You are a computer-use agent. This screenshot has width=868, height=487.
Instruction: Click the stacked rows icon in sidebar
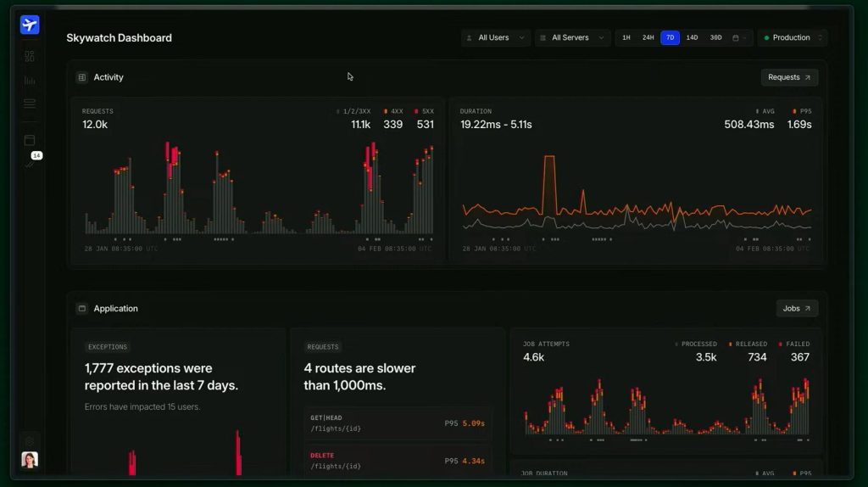[30, 104]
